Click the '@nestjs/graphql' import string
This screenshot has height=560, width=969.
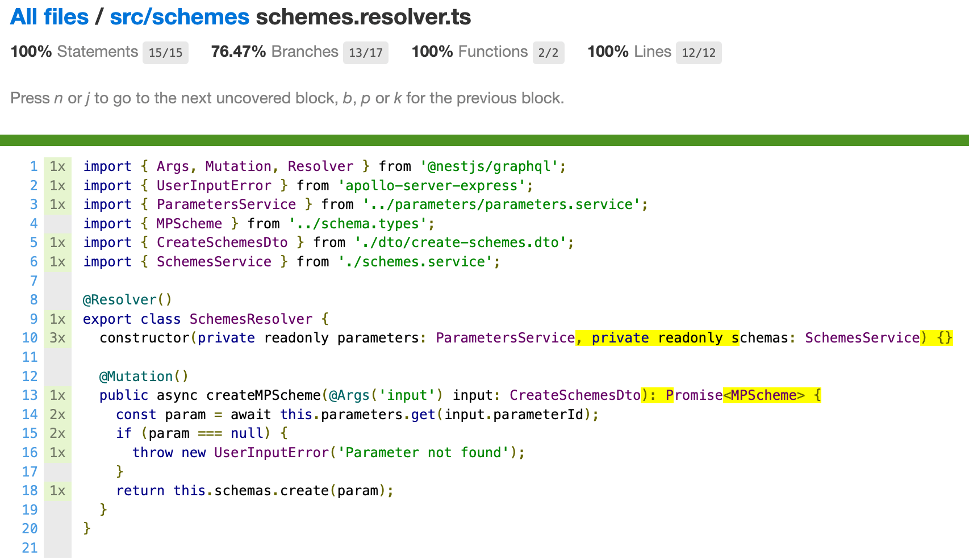point(489,166)
